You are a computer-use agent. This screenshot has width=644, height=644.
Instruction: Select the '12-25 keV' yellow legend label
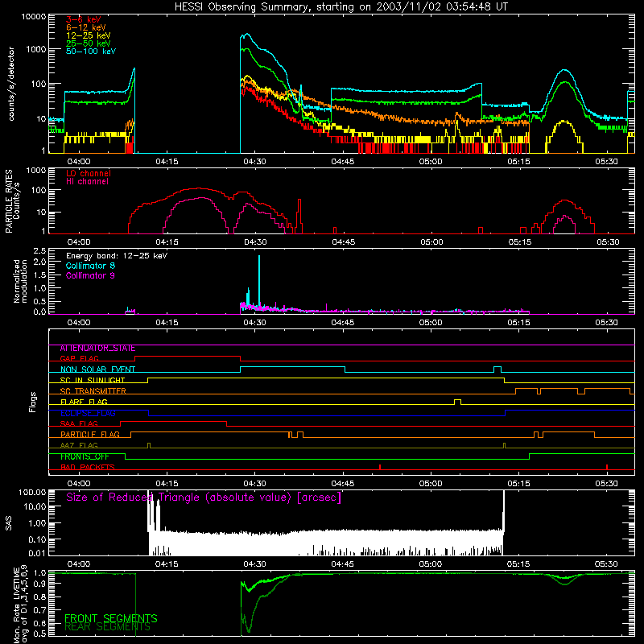pos(89,35)
